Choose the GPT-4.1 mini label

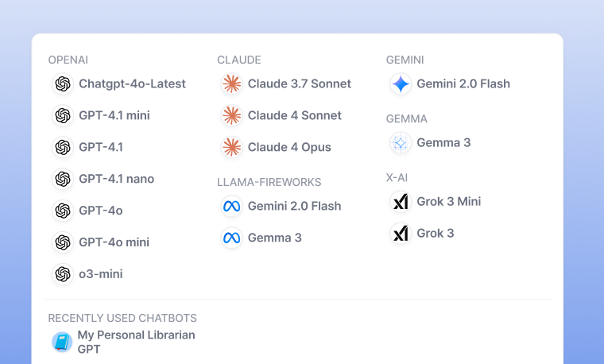(114, 115)
